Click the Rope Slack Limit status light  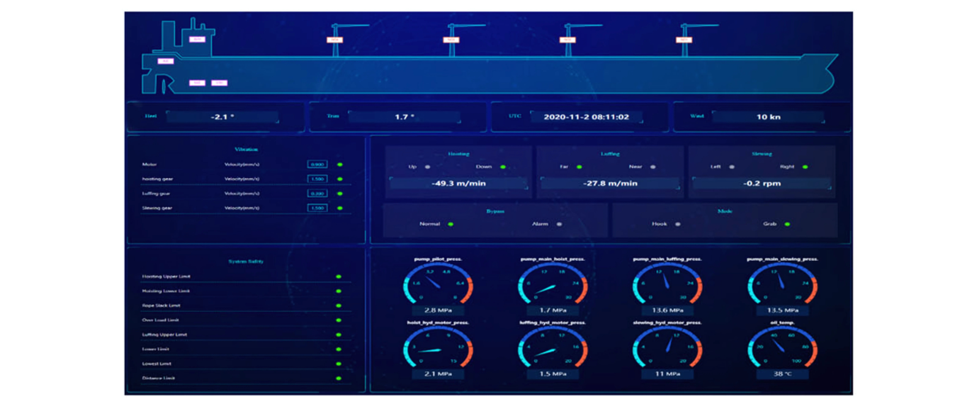coord(339,306)
